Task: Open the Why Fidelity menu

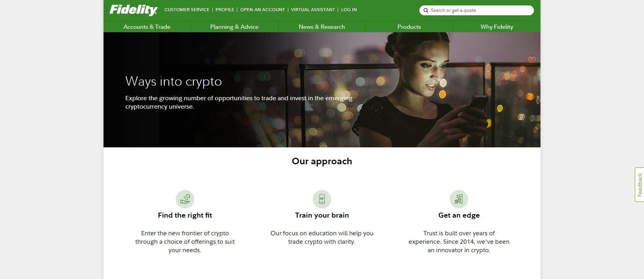Action: click(496, 27)
